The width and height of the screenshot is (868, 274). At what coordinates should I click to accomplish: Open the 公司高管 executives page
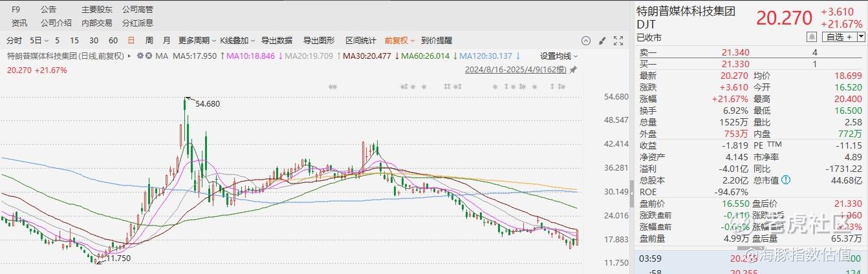[138, 10]
